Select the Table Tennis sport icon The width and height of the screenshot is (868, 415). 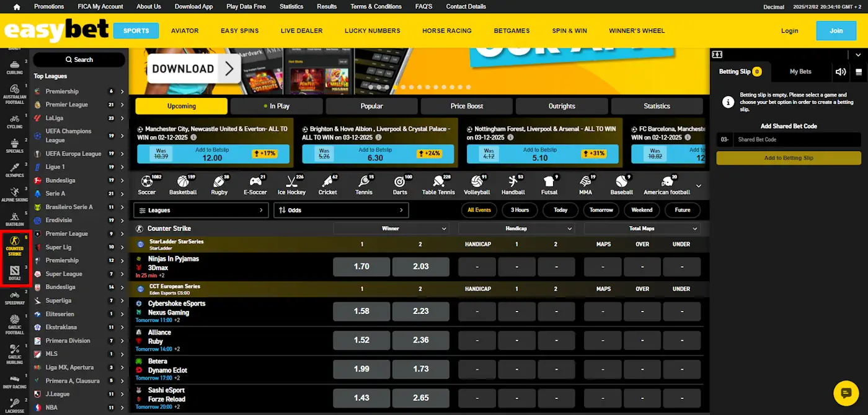tap(438, 184)
